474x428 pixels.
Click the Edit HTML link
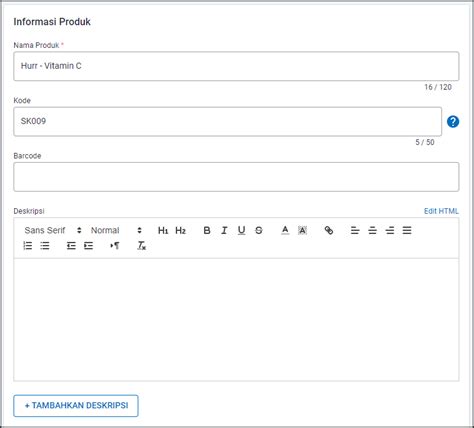(441, 211)
